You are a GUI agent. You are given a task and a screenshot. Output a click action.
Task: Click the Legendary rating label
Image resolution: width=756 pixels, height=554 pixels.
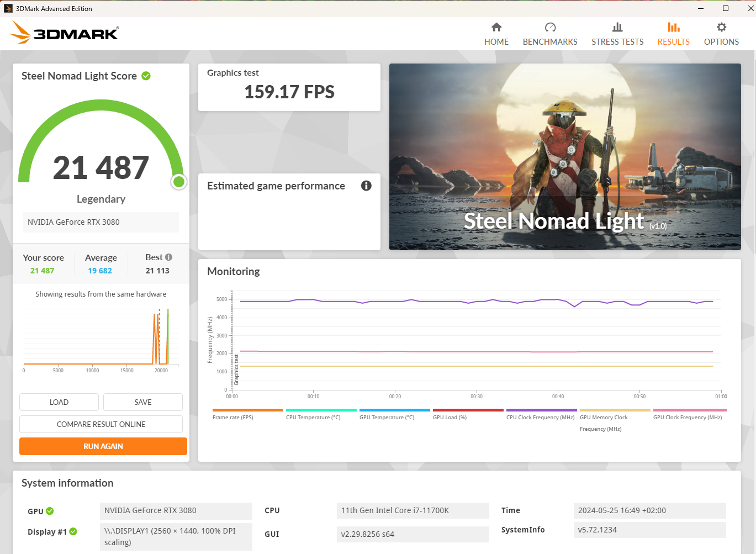[101, 199]
